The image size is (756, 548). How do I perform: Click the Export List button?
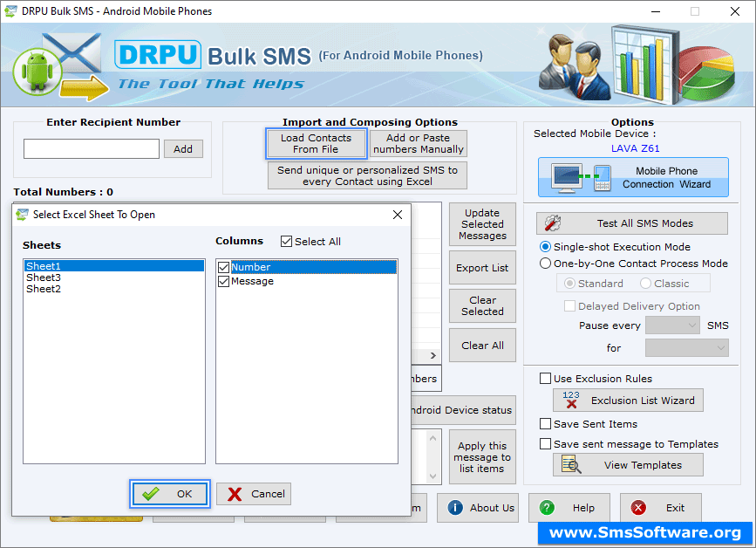point(482,268)
